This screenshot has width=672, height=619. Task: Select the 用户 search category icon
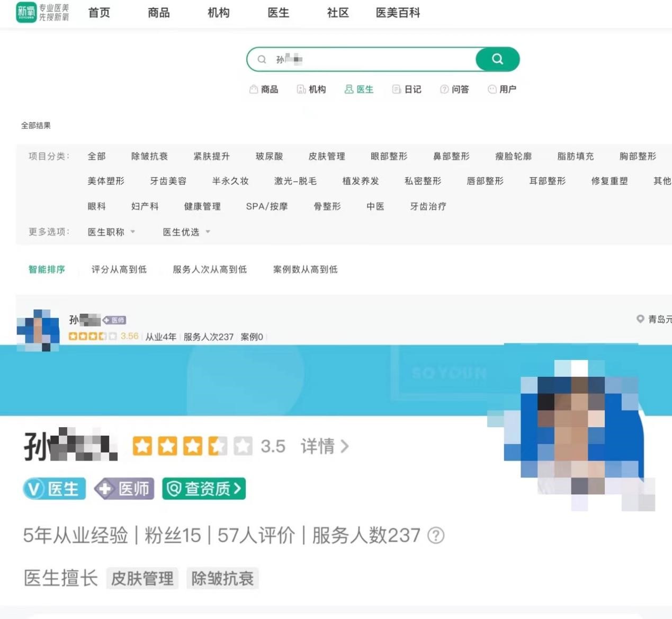coord(492,90)
